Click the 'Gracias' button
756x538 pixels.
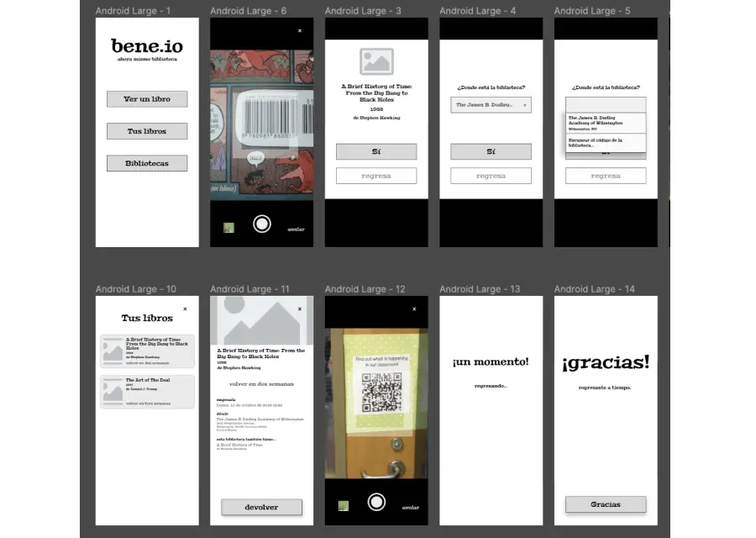(x=606, y=504)
